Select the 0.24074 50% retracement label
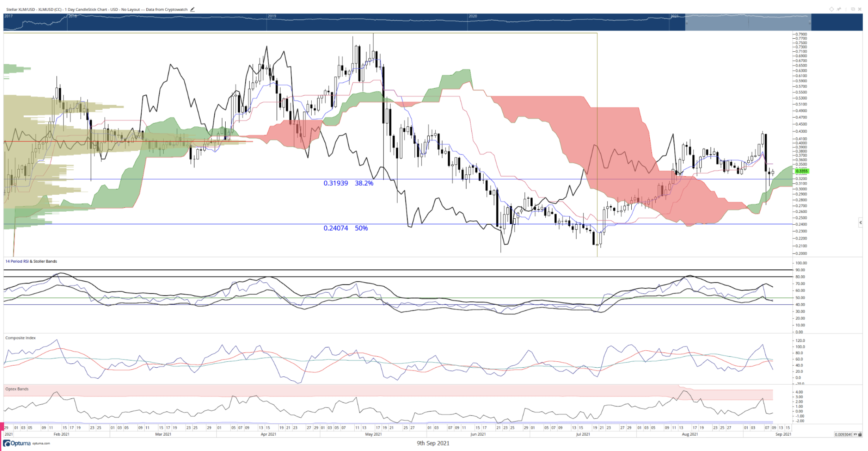 tap(346, 228)
